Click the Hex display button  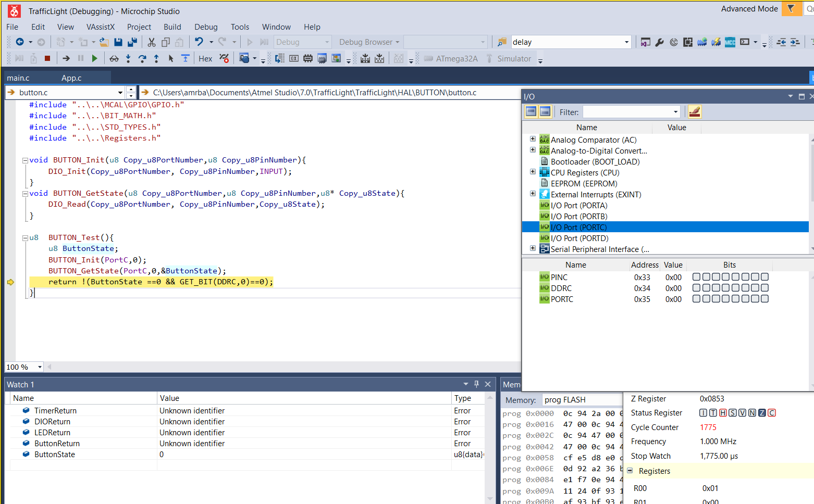tap(205, 59)
